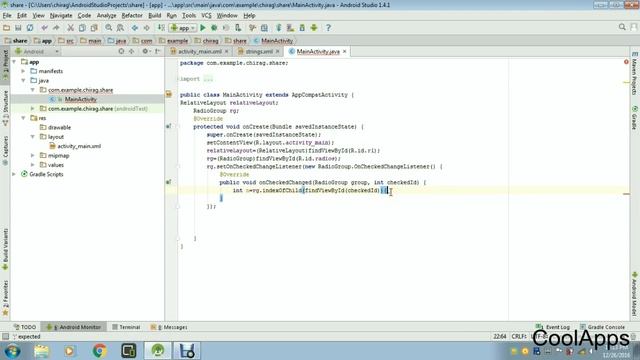The height and width of the screenshot is (360, 640).
Task: Click the 'chirag' breadcrumb
Action: coord(211,41)
